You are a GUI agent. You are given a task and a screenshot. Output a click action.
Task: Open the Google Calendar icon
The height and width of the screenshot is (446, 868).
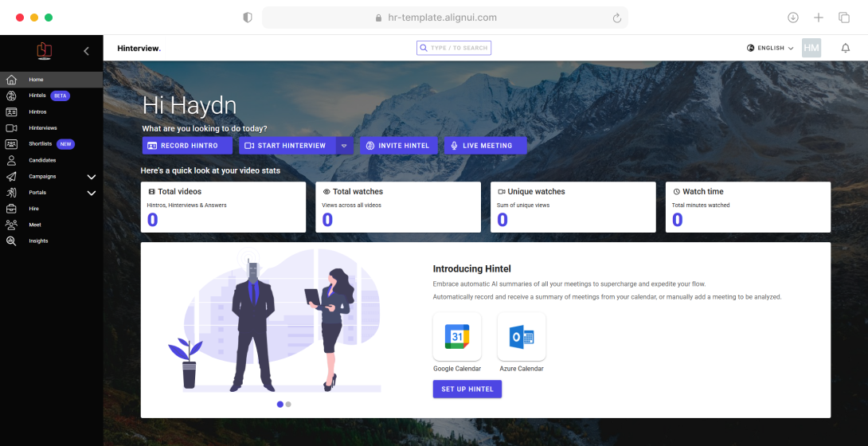[457, 337]
